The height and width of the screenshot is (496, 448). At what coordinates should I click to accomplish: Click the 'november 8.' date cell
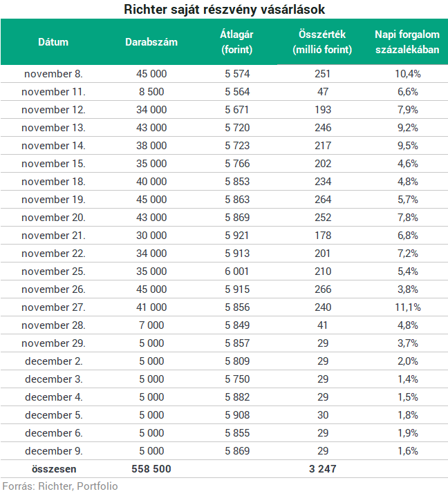point(53,74)
